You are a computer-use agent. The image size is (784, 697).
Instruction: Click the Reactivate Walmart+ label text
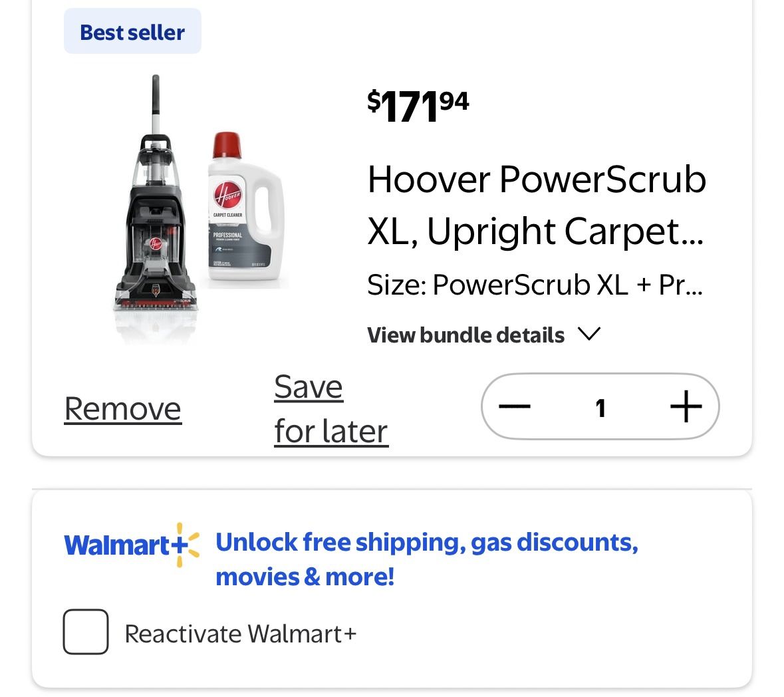pos(240,634)
